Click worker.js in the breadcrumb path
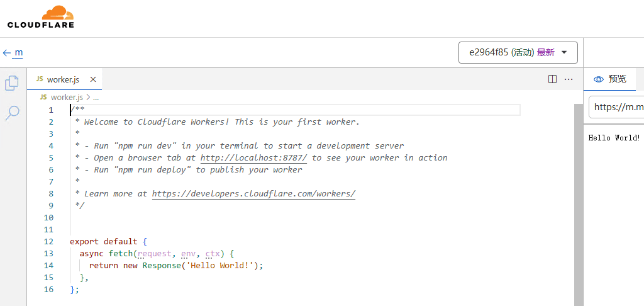 click(66, 98)
